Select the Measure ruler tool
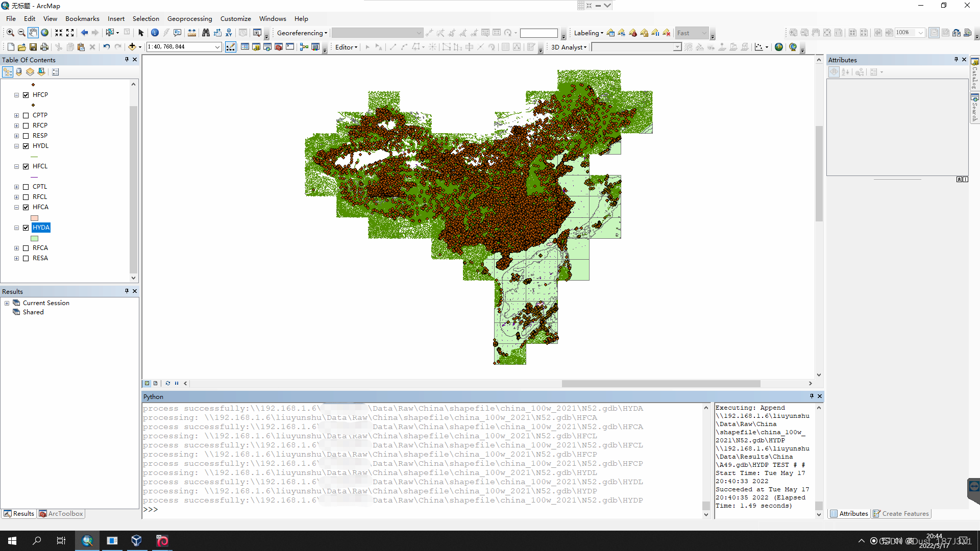Viewport: 980px width, 551px height. tap(192, 33)
